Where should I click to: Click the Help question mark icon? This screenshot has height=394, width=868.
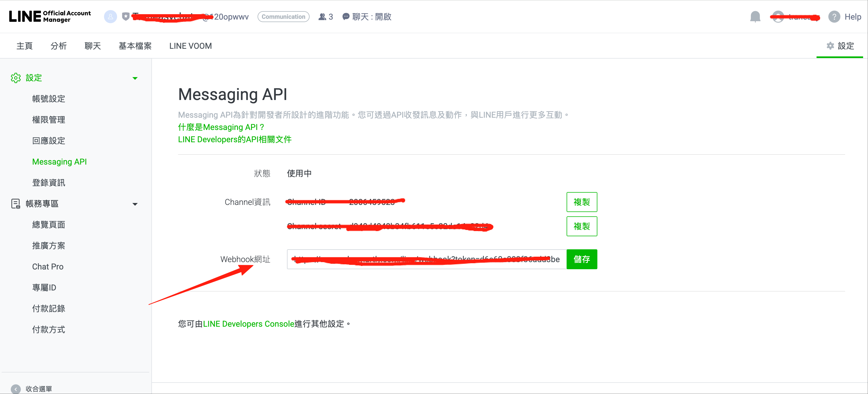(x=834, y=17)
